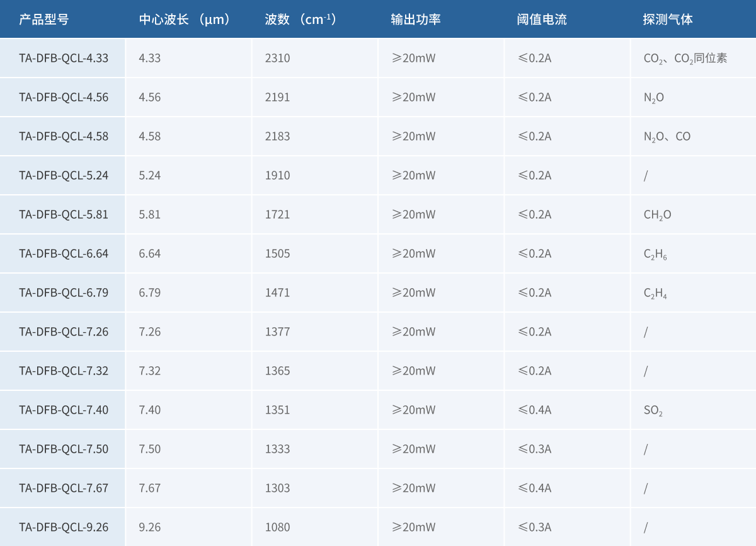Select the wavenumber cell 1505
The image size is (756, 546).
click(277, 253)
